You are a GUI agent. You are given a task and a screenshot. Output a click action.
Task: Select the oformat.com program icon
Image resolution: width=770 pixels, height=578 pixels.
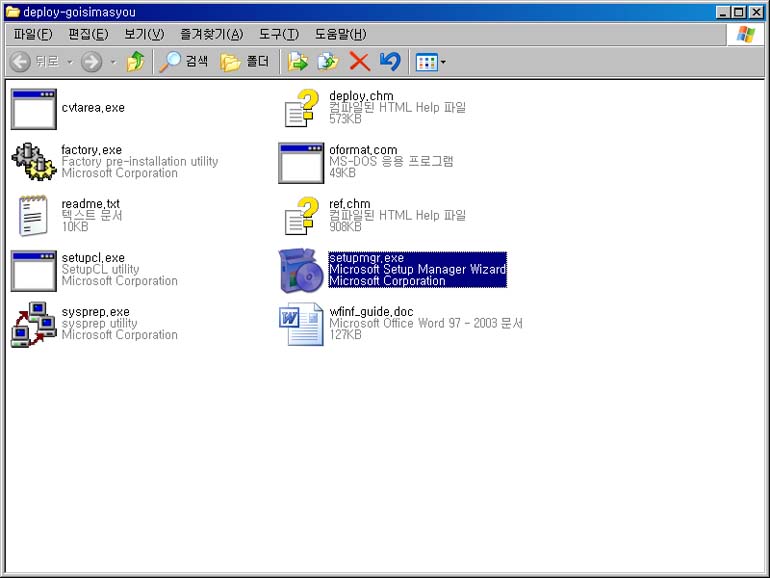tap(301, 163)
